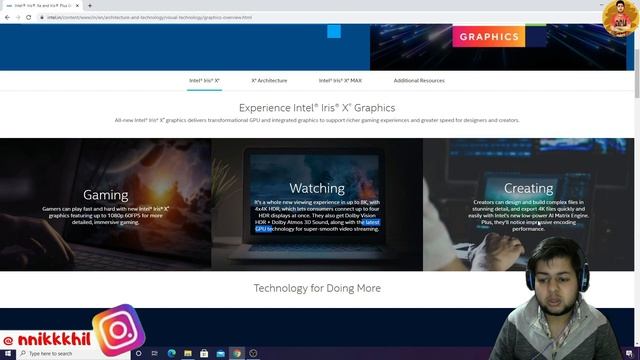Screen dimensions: 640x360
Task: Click the browser Forward arrow
Action: coord(18,18)
